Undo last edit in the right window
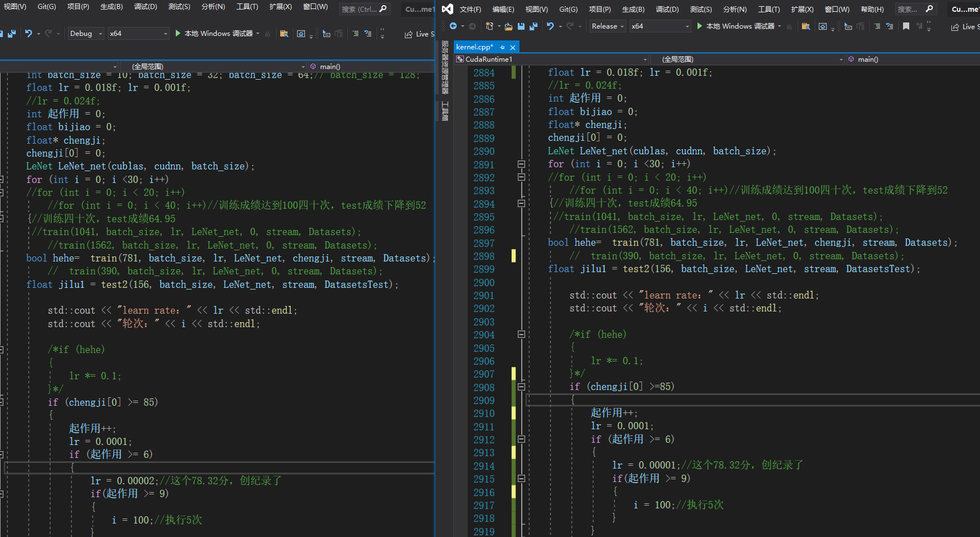Image resolution: width=980 pixels, height=537 pixels. [550, 26]
